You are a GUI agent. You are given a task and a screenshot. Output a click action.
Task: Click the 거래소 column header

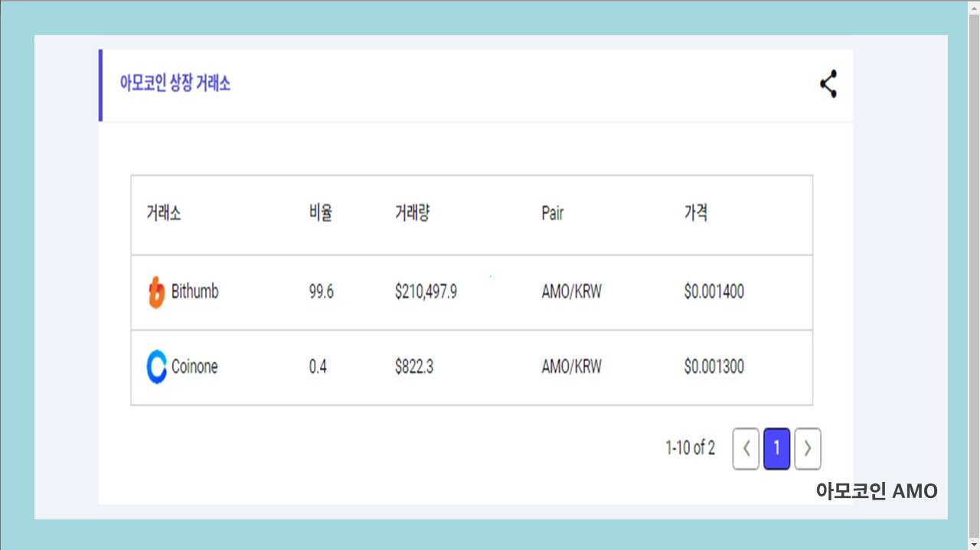tap(164, 213)
